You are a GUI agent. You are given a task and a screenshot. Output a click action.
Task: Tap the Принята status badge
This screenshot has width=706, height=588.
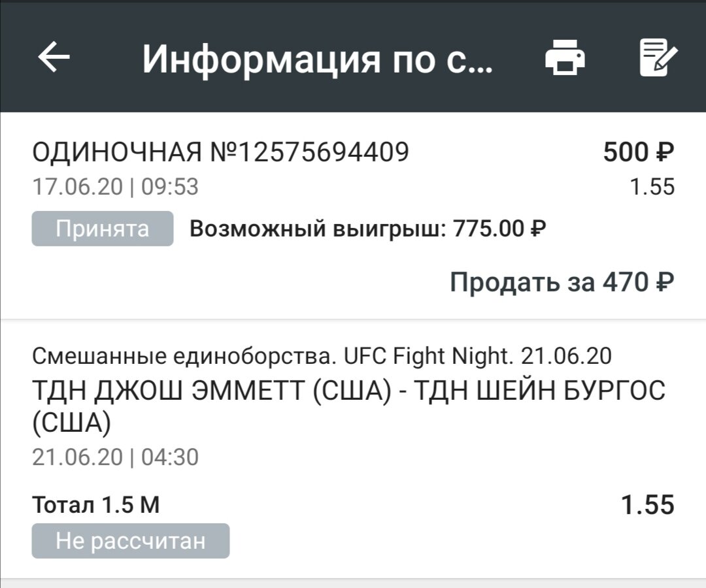click(x=101, y=227)
